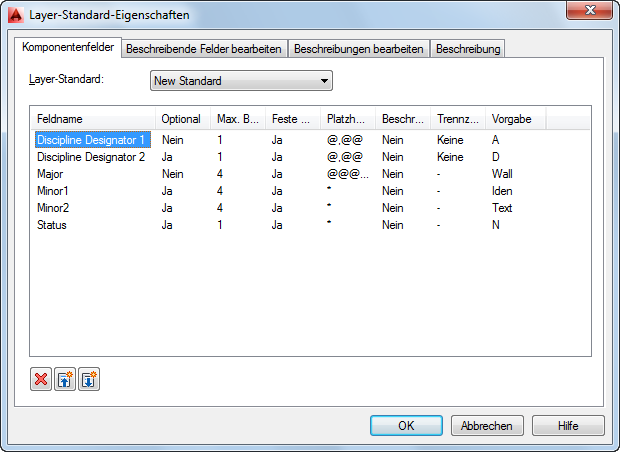Image resolution: width=620 pixels, height=452 pixels.
Task: Close the Layer-Standard-Eigenschaften dialog
Action: tap(590, 10)
